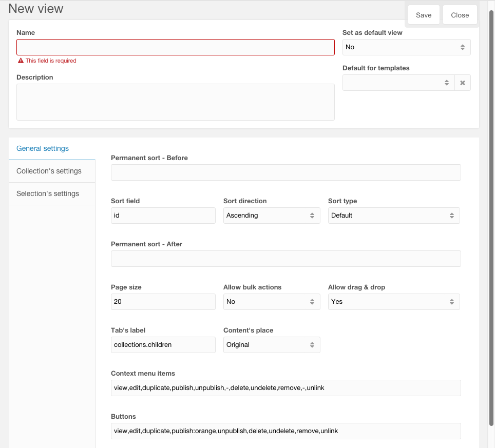Click the Permanent sort - Before field
This screenshot has height=448, width=495.
[x=285, y=172]
